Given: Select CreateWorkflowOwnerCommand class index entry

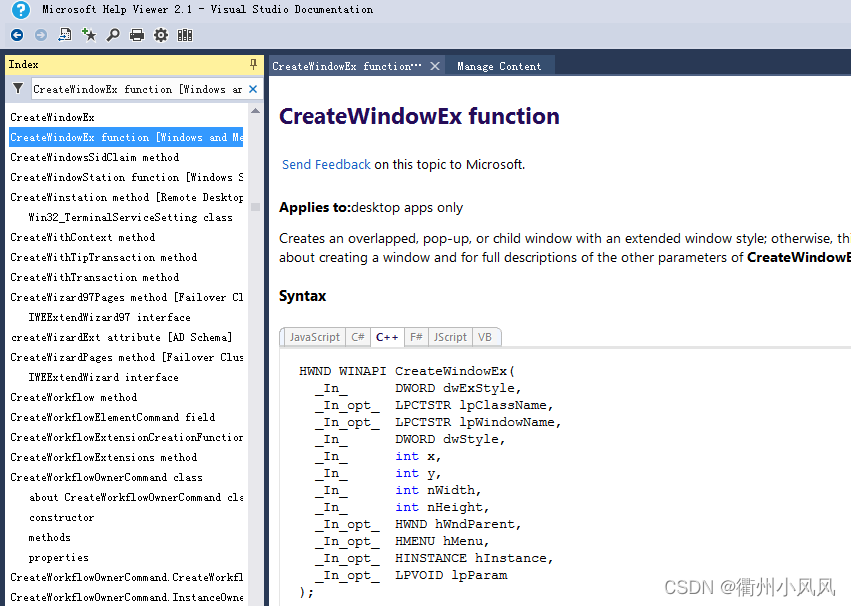Looking at the screenshot, I should point(106,477).
